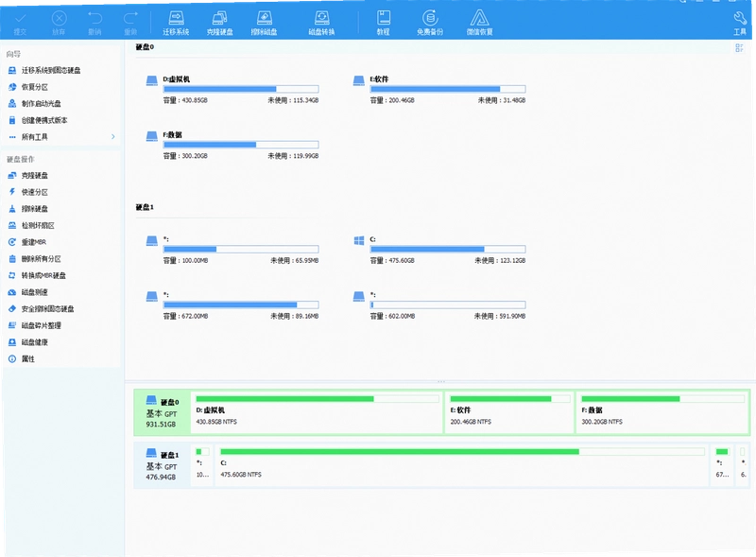
Task: Expand the 所有工具 chevron in the sidebar
Action: (113, 136)
